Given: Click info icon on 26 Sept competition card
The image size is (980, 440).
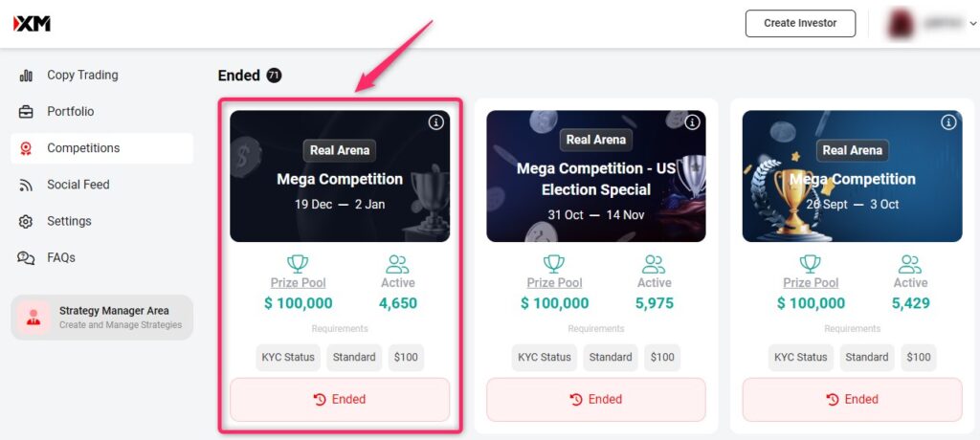Looking at the screenshot, I should 948,122.
